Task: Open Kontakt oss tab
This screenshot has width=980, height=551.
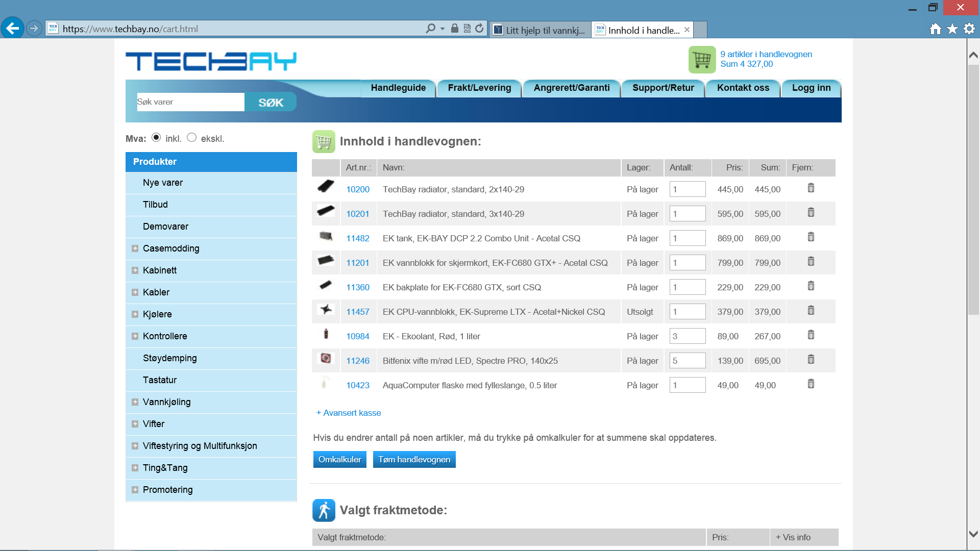Action: coord(743,88)
